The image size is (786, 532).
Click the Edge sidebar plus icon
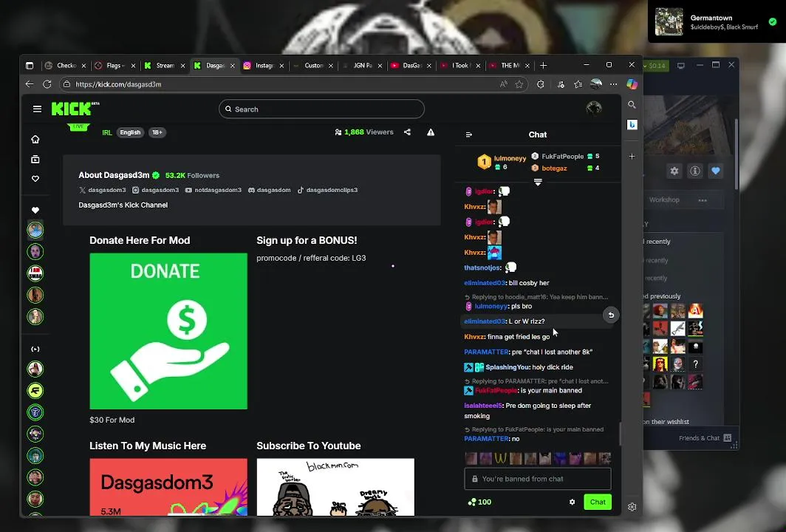point(632,157)
